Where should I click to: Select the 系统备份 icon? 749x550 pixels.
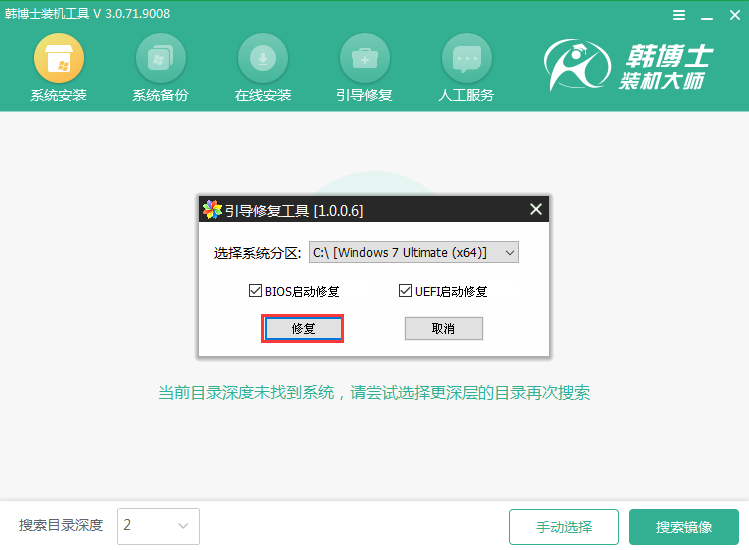click(160, 58)
